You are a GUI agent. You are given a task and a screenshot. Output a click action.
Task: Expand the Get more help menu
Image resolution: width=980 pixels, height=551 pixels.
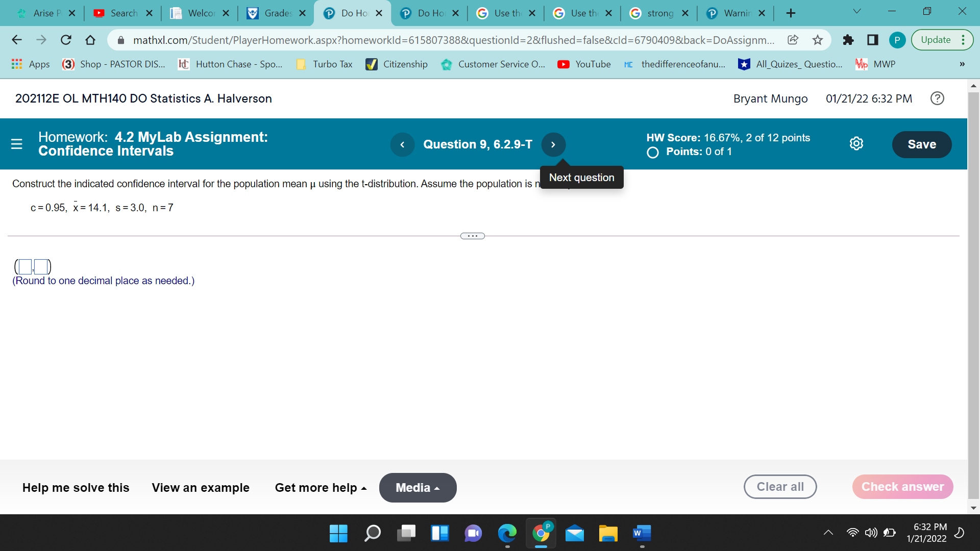[x=321, y=488]
